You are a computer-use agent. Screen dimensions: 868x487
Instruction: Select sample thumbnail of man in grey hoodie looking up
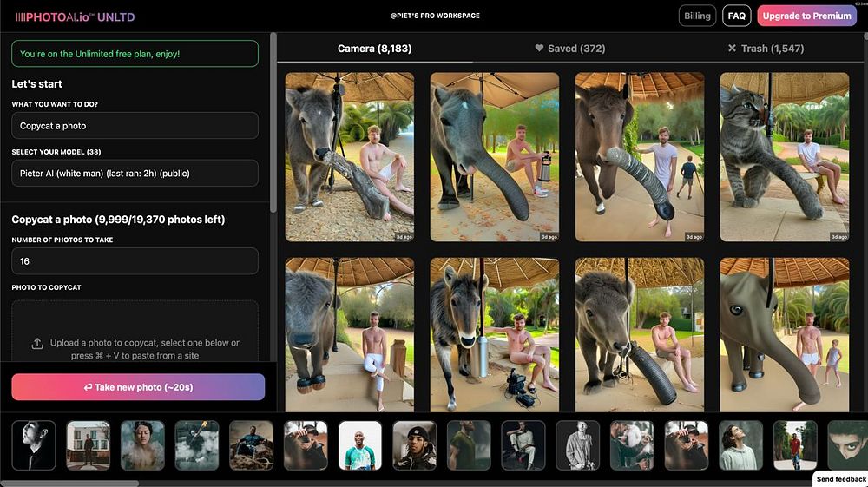coord(740,445)
